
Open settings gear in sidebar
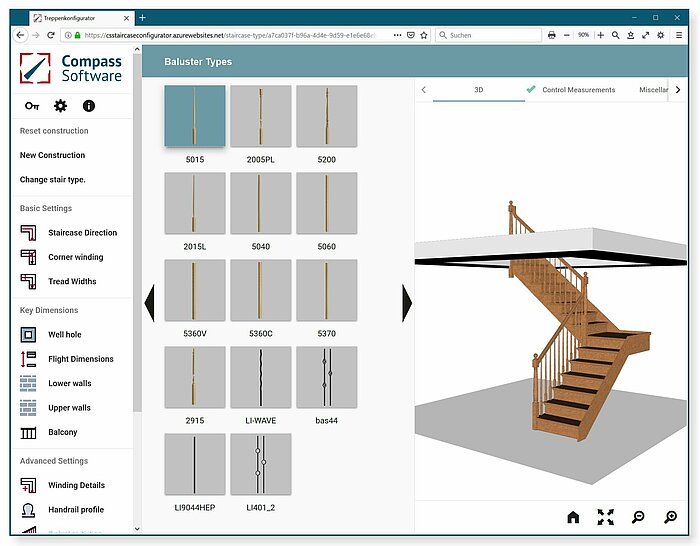(x=60, y=106)
